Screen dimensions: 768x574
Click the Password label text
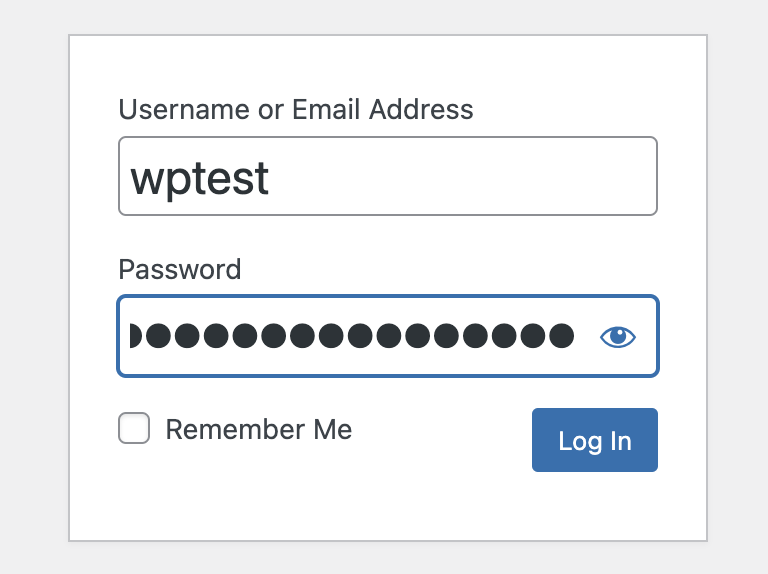tap(180, 269)
